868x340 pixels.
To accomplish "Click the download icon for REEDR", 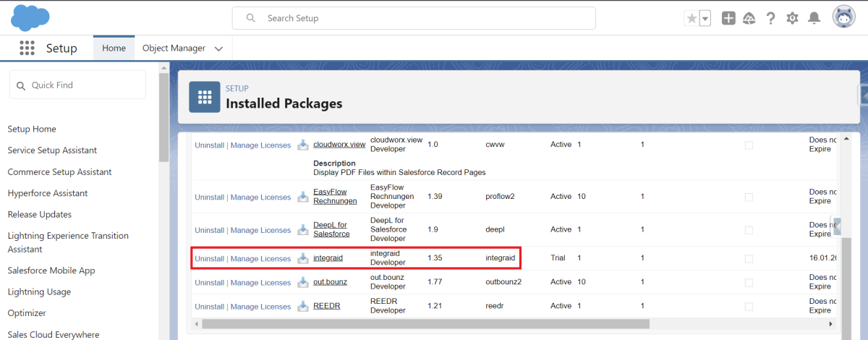I will pyautogui.click(x=303, y=306).
